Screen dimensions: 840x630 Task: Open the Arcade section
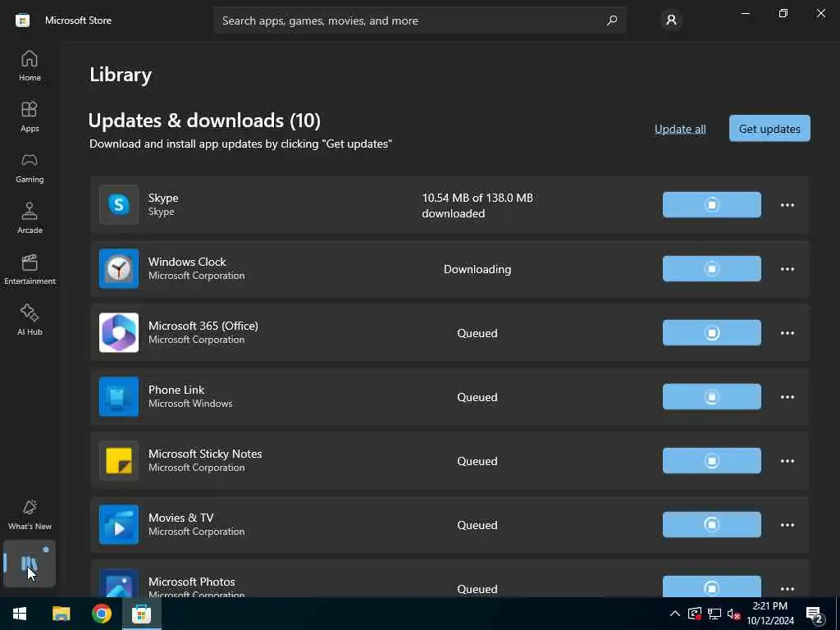(x=30, y=218)
